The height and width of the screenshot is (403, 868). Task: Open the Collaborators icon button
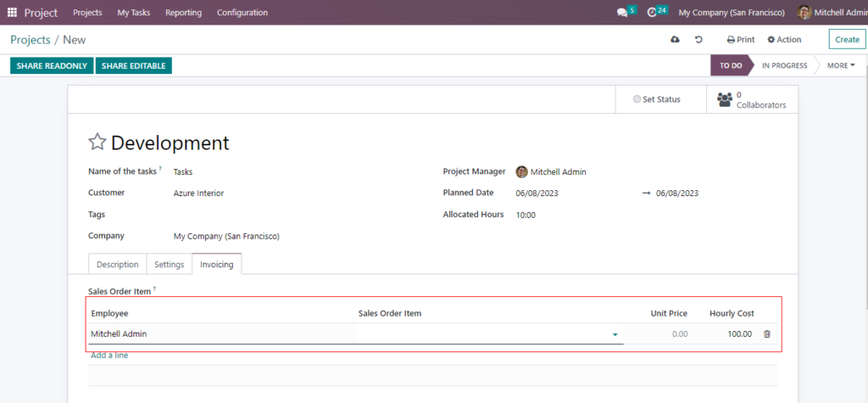point(725,99)
